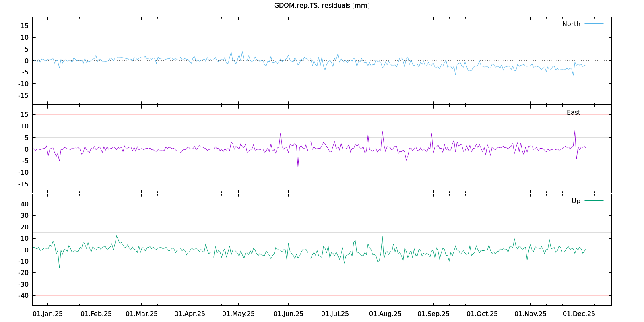Select the 01.Apr.25 x-axis date label
Image resolution: width=644 pixels, height=322 pixels.
point(190,314)
